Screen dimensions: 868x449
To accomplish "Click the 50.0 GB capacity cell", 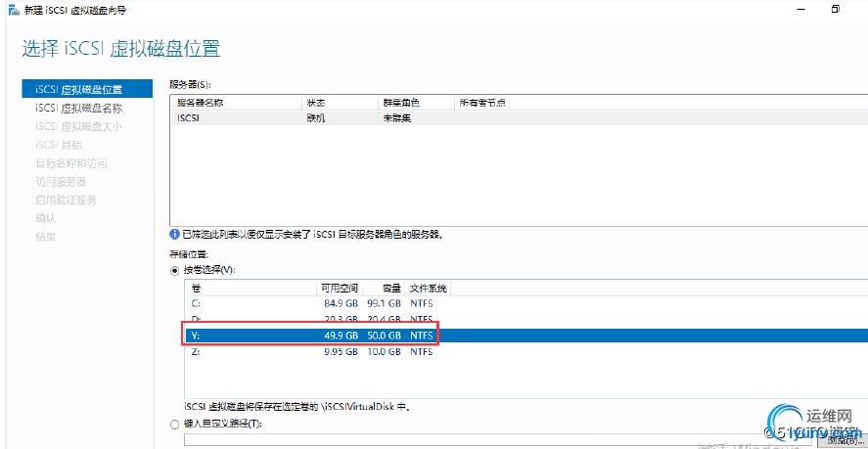I will click(x=384, y=336).
